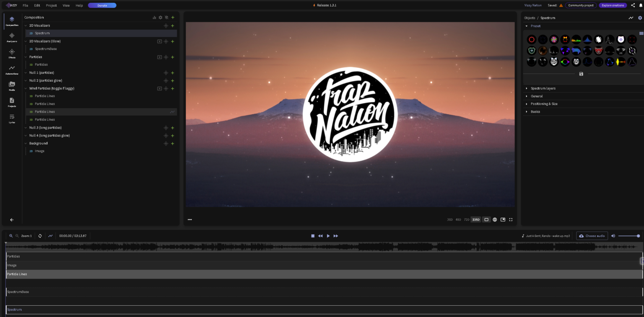Toggle visibility of the Particles group

pos(159,57)
